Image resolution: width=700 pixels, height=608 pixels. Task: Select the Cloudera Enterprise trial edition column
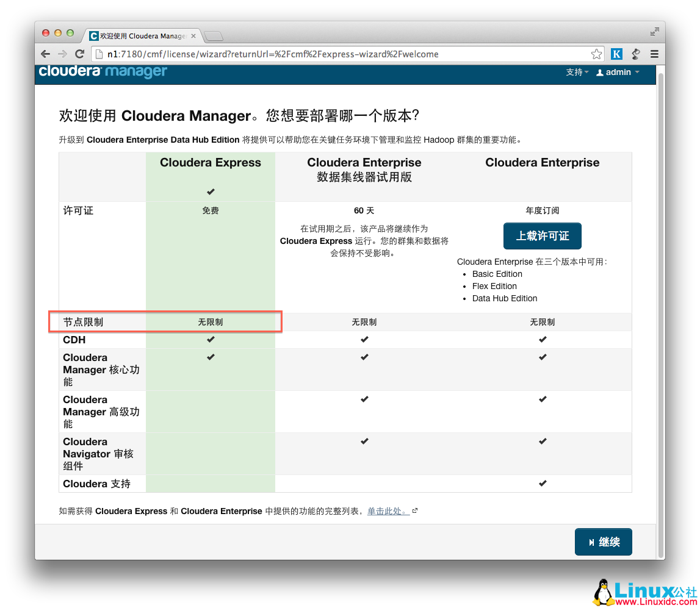364,170
